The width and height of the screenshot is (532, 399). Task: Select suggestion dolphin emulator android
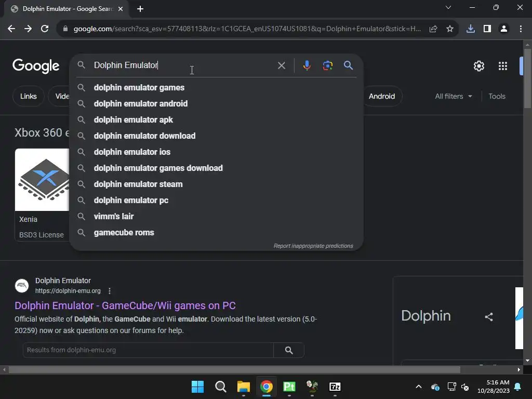point(217,103)
